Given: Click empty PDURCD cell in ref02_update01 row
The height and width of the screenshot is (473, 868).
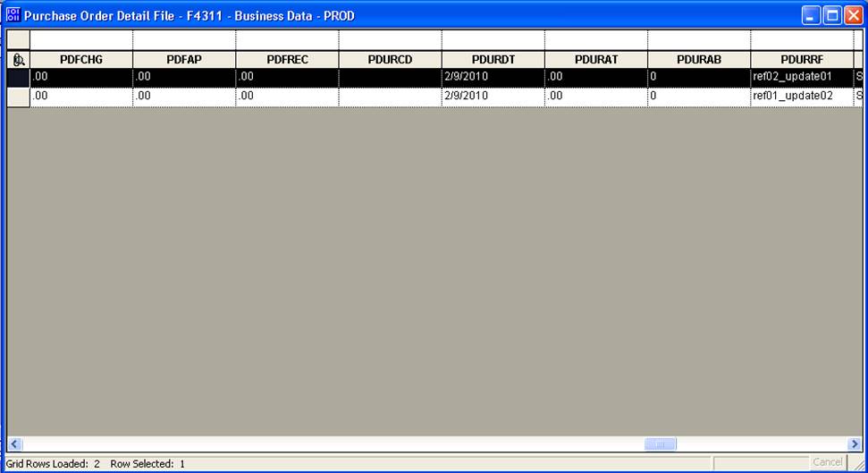Looking at the screenshot, I should [391, 77].
